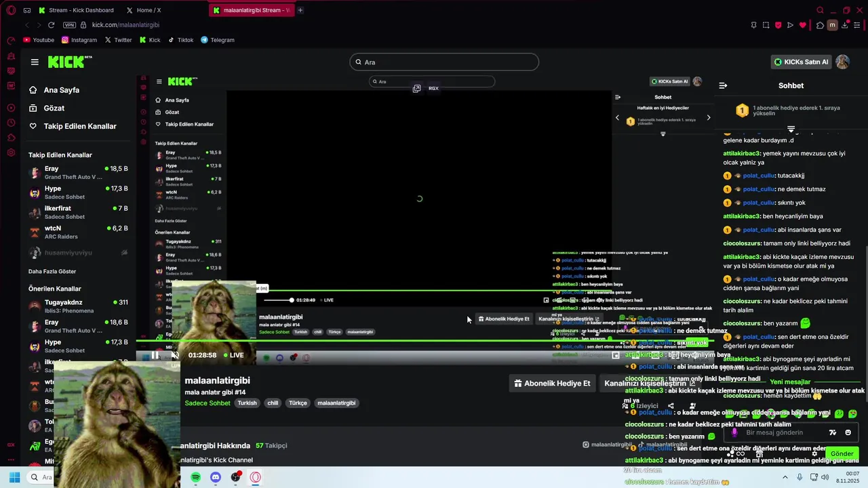
Task: Show next weekly gifter slide
Action: [709, 117]
